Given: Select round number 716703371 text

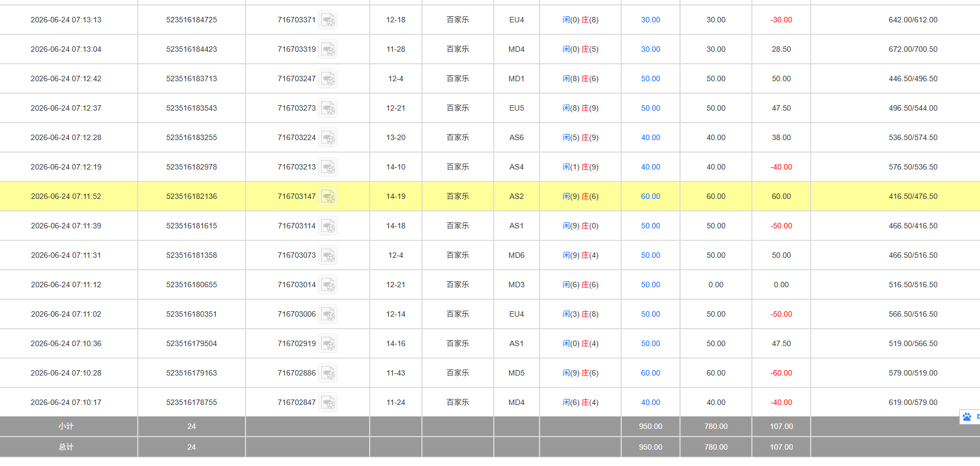Looking at the screenshot, I should pyautogui.click(x=296, y=20).
